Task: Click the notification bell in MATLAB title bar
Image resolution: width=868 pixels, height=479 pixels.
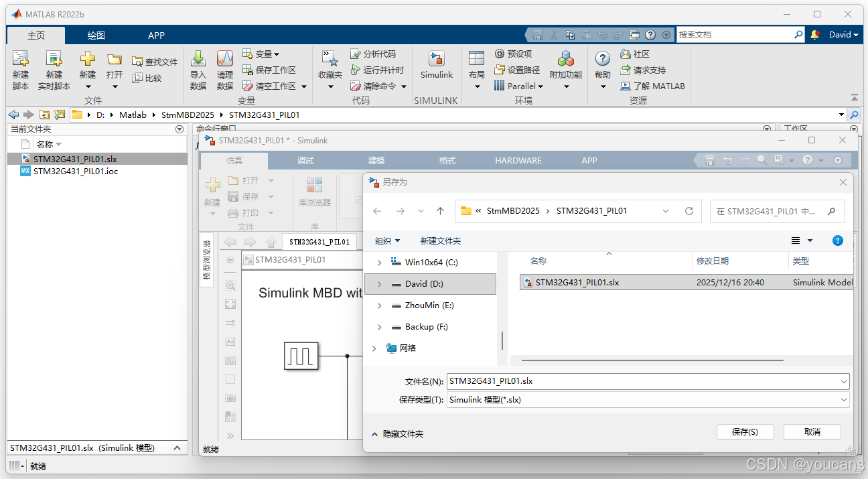Action: click(x=815, y=34)
